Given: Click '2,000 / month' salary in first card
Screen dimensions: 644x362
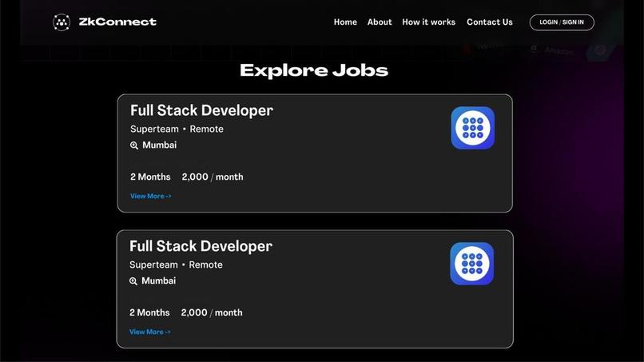Looking at the screenshot, I should coord(213,177).
